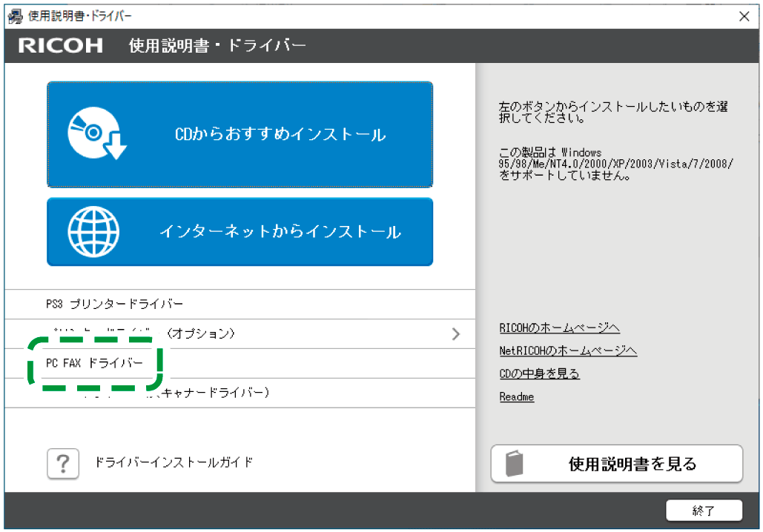The height and width of the screenshot is (532, 763).
Task: Open NetRICOHのホームページへ link
Action: coord(567,350)
